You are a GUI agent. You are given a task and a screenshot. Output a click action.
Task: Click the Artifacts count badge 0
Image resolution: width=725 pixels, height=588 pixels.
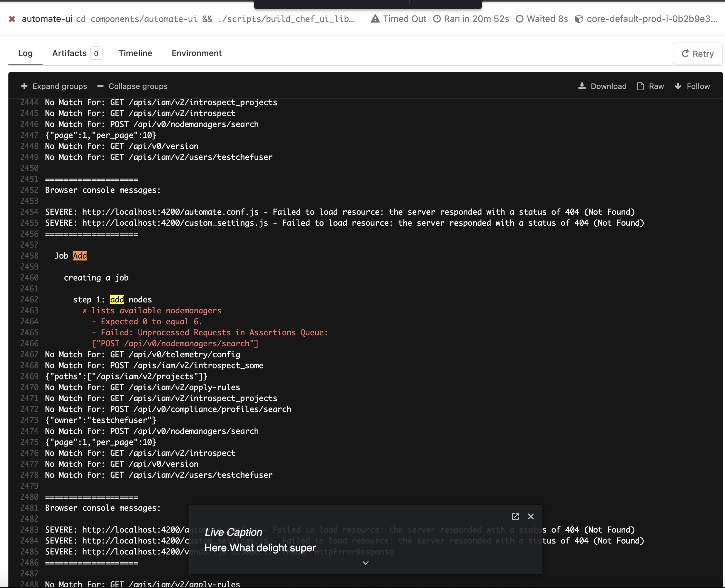click(96, 53)
